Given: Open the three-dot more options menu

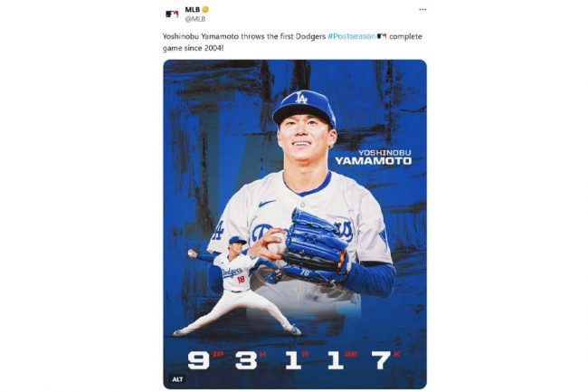Looking at the screenshot, I should [x=422, y=10].
